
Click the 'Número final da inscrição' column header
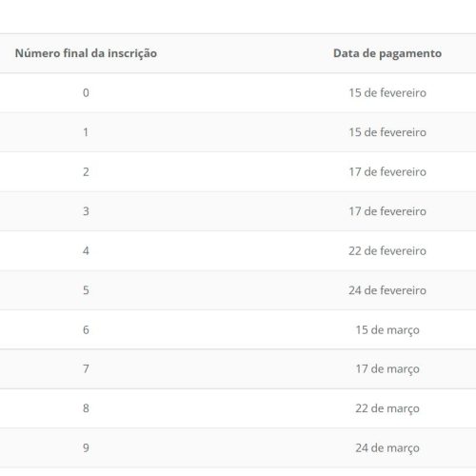tap(86, 53)
